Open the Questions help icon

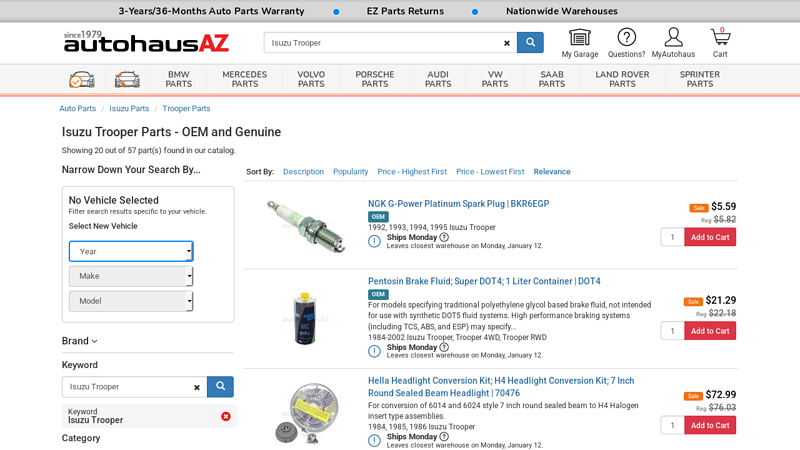pos(626,43)
